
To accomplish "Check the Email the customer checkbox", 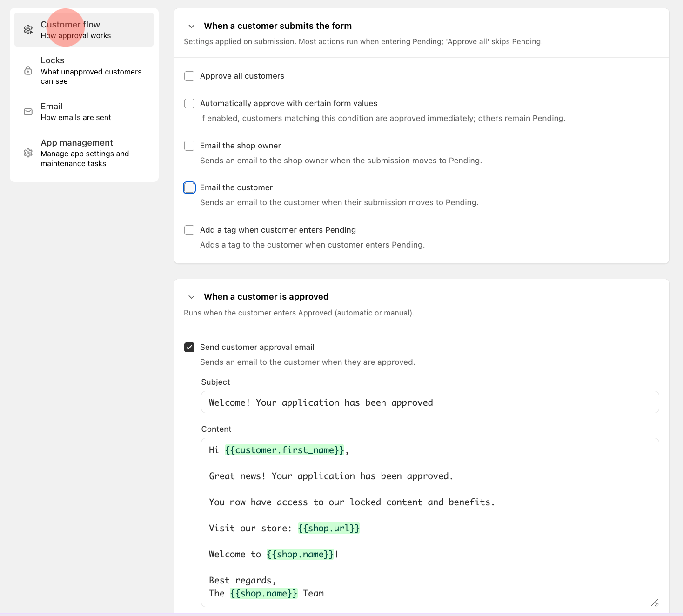I will (x=189, y=187).
